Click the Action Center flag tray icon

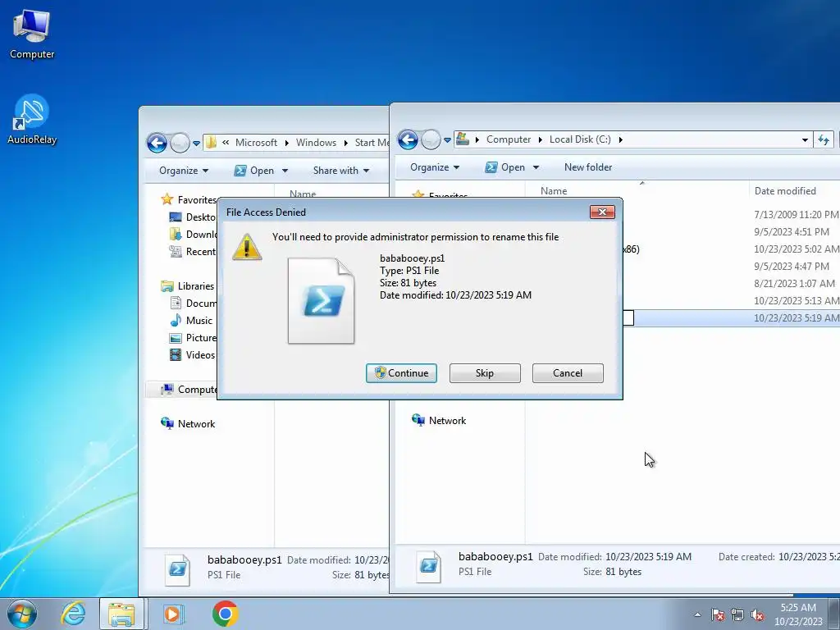tap(718, 614)
